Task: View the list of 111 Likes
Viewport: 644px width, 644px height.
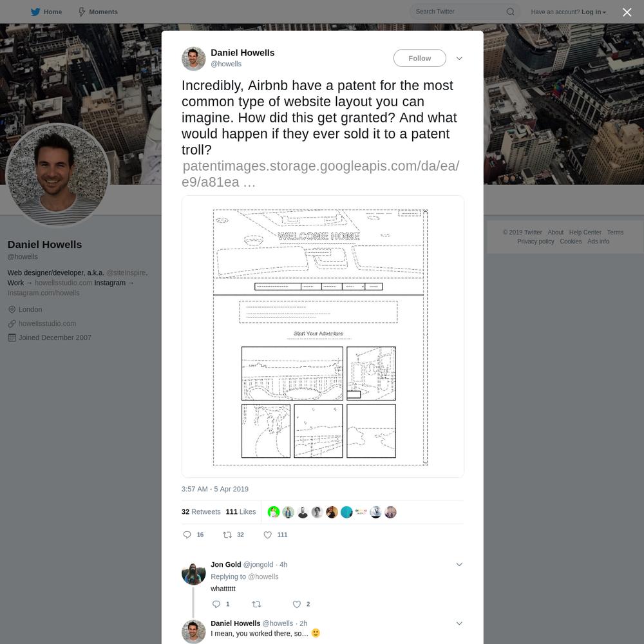Action: (x=241, y=512)
